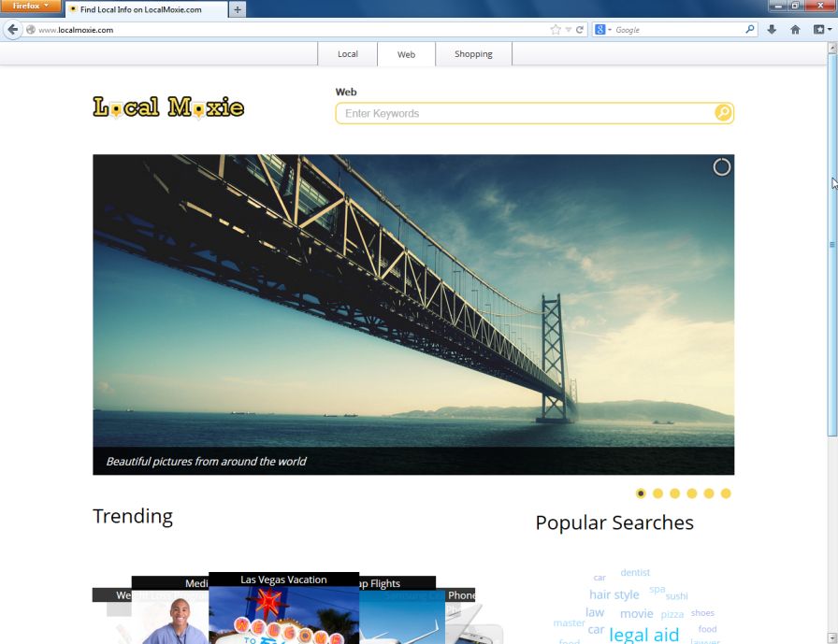Click the circular timer icon on slideshow
This screenshot has height=644, width=838.
click(721, 167)
